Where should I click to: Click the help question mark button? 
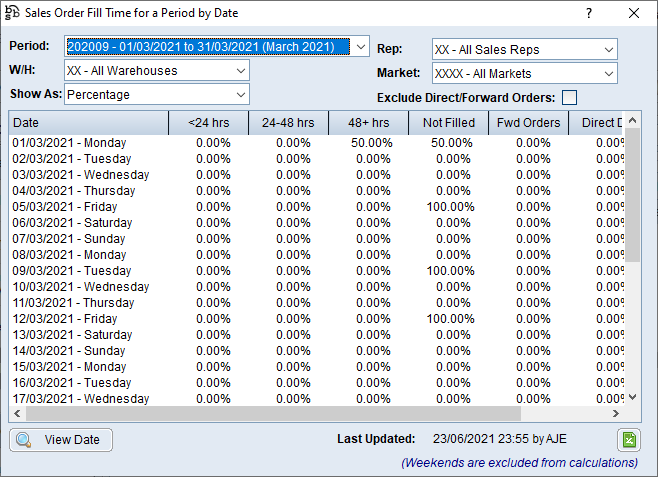pyautogui.click(x=588, y=13)
